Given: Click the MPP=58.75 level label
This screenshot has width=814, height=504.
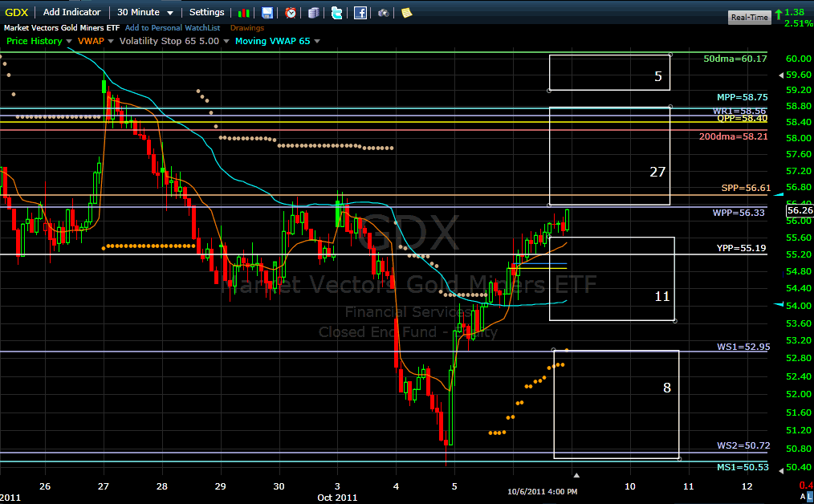Looking at the screenshot, I should pos(742,97).
